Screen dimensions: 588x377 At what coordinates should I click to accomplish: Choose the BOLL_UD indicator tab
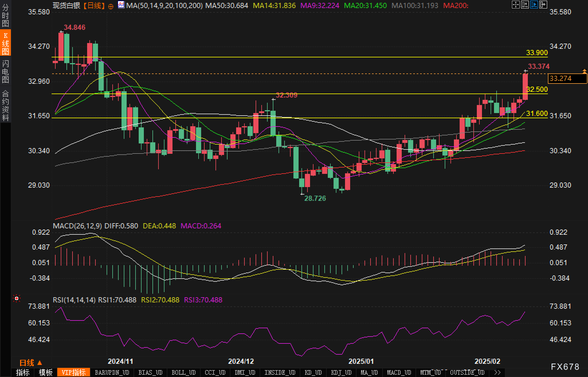pos(183,372)
